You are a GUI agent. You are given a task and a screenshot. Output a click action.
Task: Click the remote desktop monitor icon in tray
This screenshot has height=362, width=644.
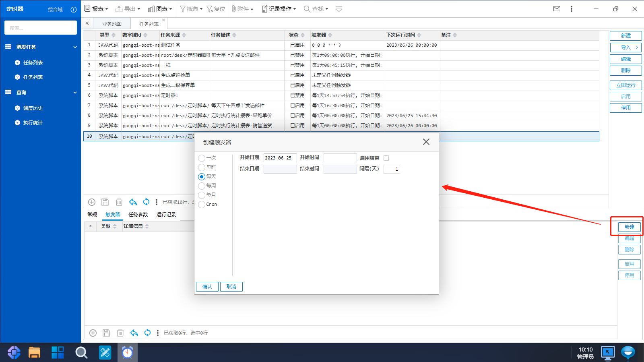(607, 352)
